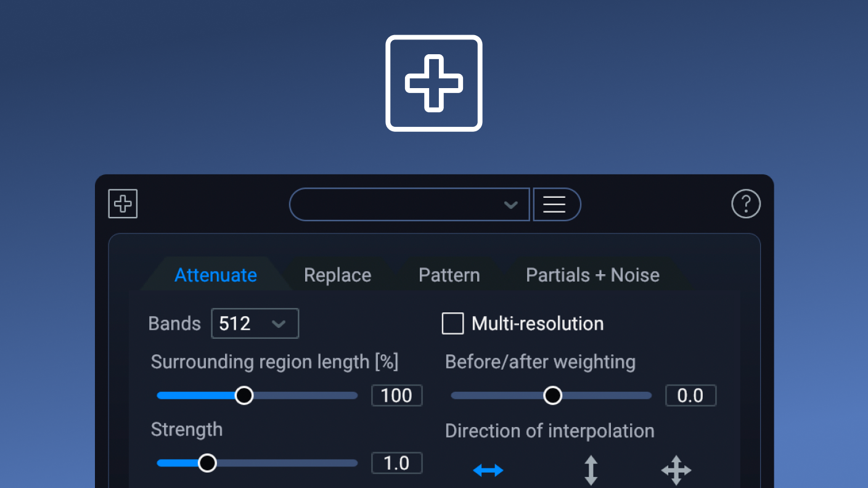This screenshot has width=868, height=488.
Task: Select horizontal interpolation direction arrow
Action: 488,471
